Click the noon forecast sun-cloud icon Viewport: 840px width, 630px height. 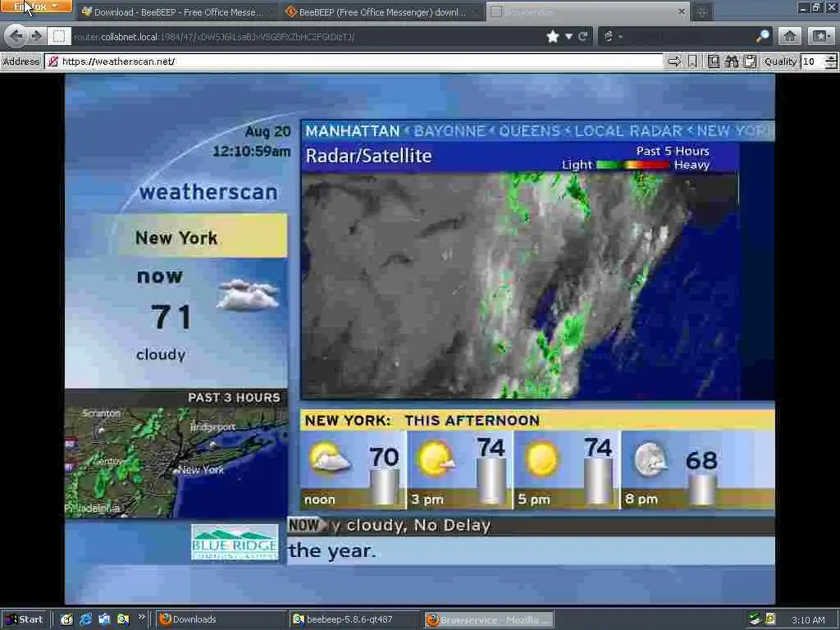click(x=329, y=459)
